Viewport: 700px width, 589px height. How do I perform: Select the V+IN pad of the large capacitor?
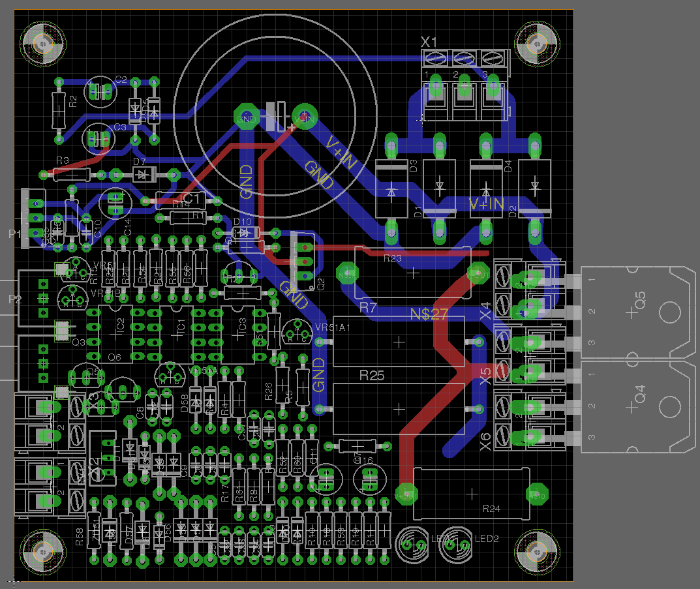pos(305,117)
